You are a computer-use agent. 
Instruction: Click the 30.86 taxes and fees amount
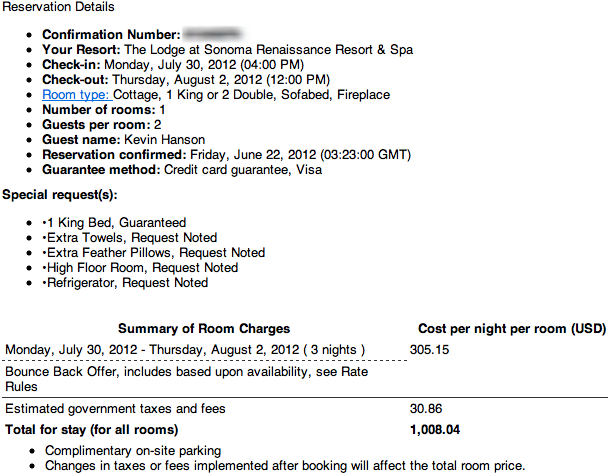click(x=426, y=408)
